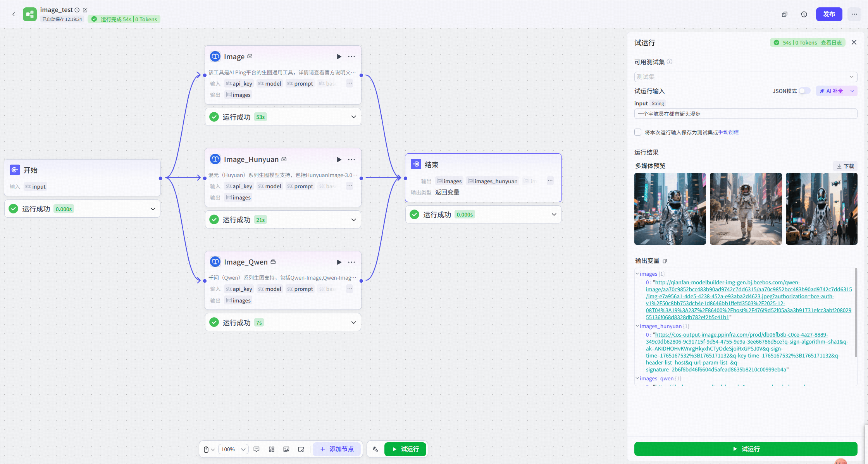Screen dimensions: 868x464
Task: Open the middle astronaut preview thumbnail
Action: coord(746,209)
